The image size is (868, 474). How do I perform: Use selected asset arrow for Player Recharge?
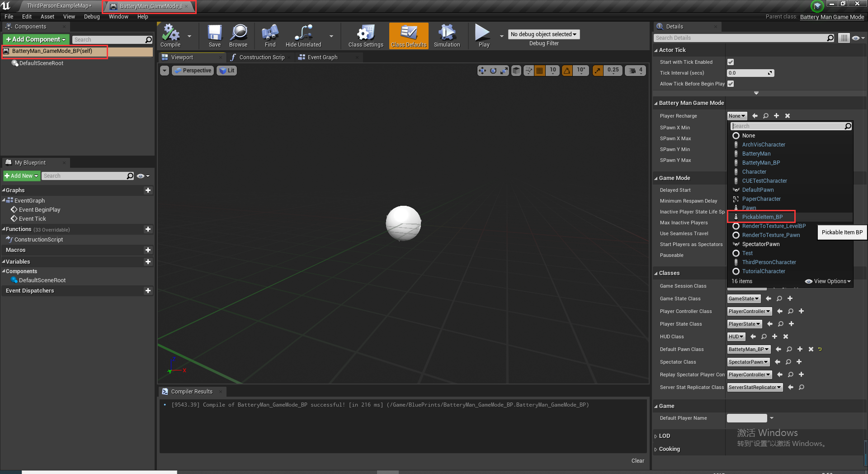(755, 116)
